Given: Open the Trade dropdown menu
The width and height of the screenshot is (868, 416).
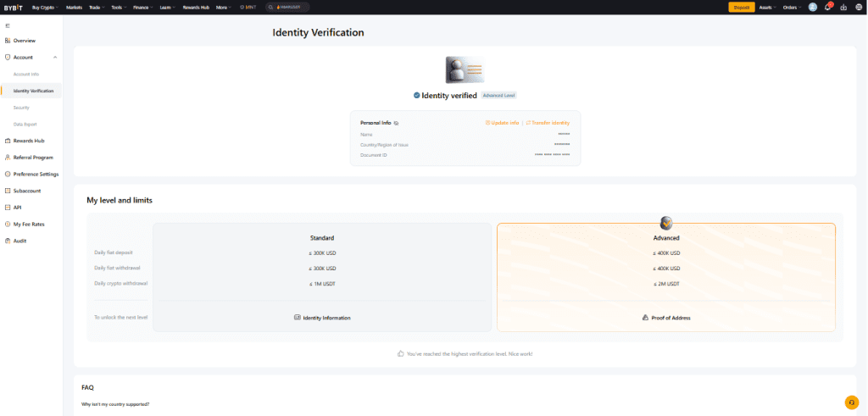Looking at the screenshot, I should point(97,7).
